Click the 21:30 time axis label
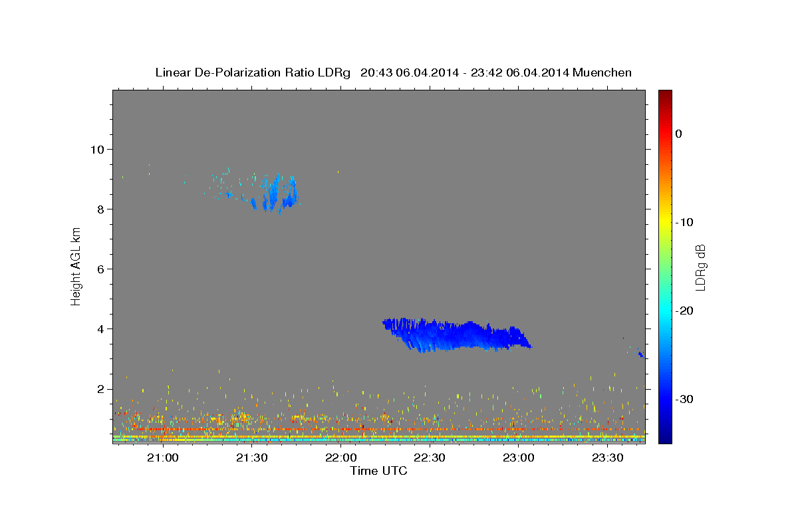Image resolution: width=798 pixels, height=532 pixels. click(252, 458)
